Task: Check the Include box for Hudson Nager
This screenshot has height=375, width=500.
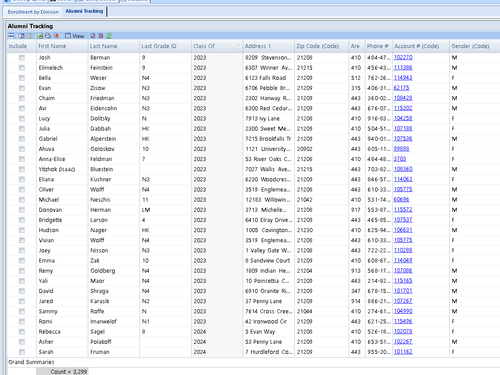Action: (22, 230)
